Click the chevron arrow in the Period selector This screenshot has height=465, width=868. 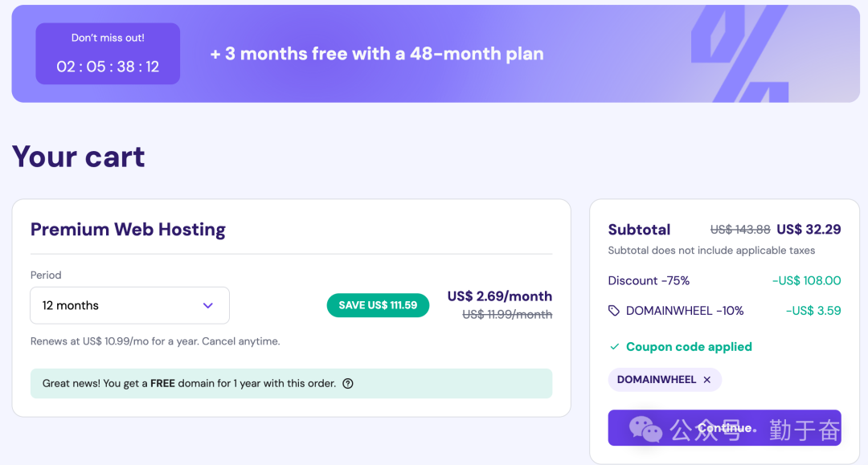tap(208, 306)
